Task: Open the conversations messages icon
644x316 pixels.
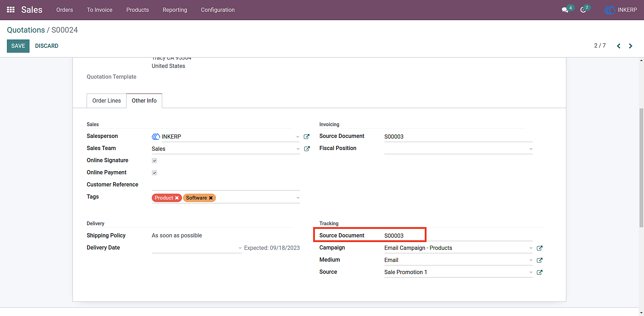Action: 565,10
